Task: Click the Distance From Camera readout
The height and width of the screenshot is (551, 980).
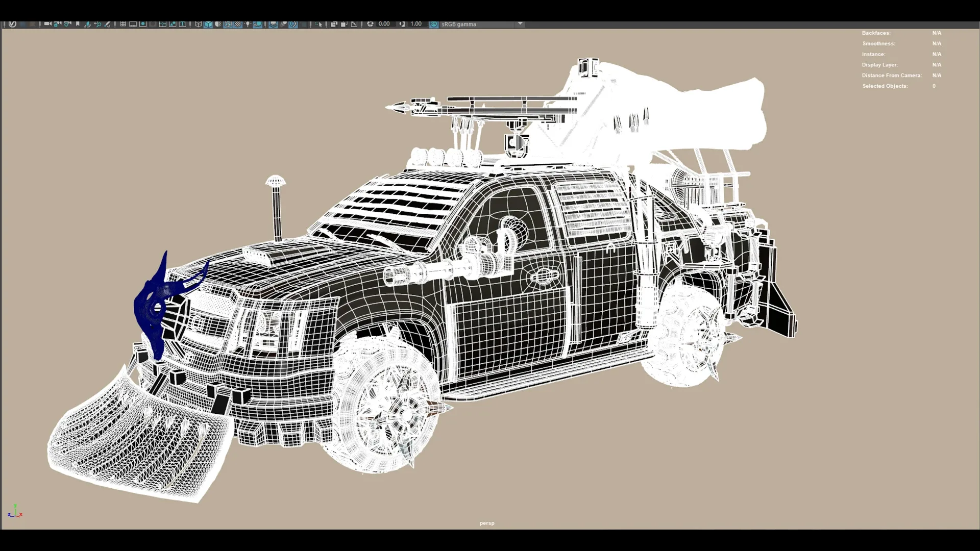Action: click(892, 75)
